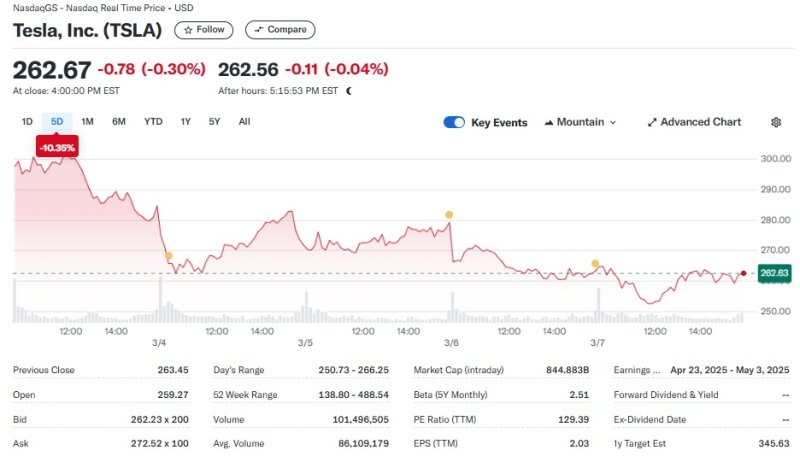Screen dimensions: 800x462
Task: Click the yellow key event dot at 3/6 open
Action: click(x=449, y=215)
